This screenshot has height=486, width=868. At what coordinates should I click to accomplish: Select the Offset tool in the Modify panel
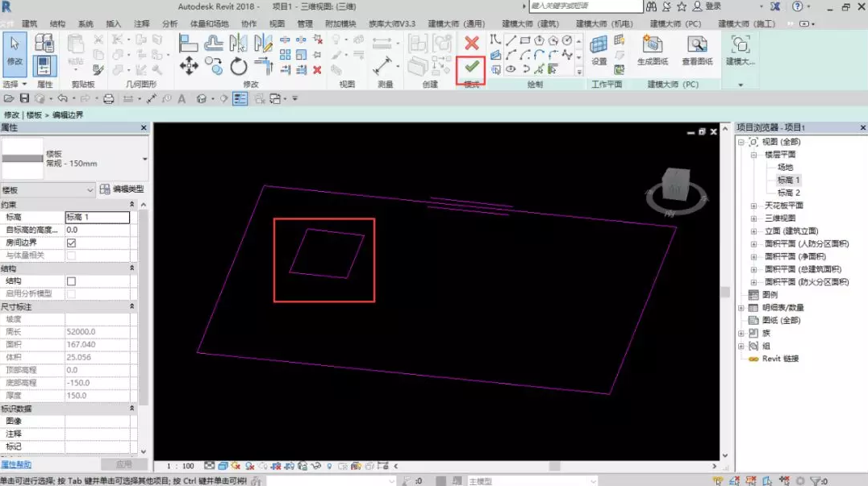coord(214,43)
